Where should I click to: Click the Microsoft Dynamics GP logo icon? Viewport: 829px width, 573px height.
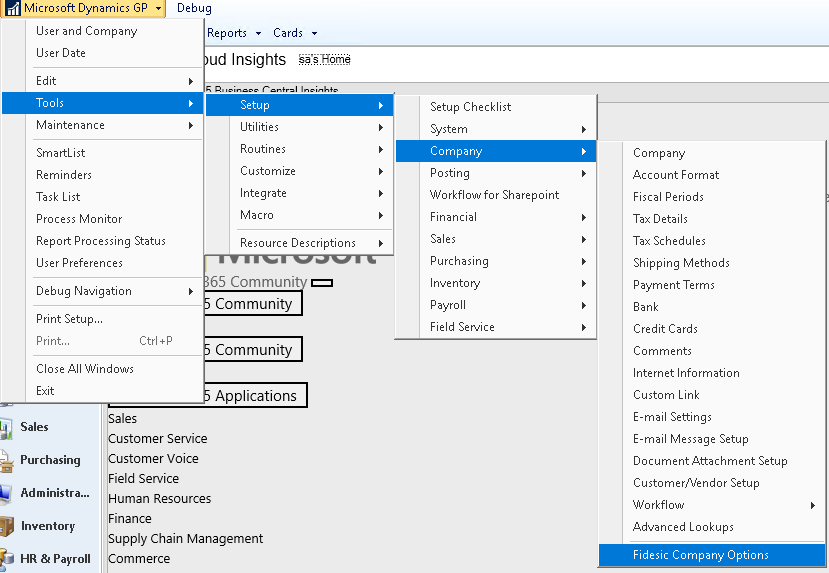13,8
